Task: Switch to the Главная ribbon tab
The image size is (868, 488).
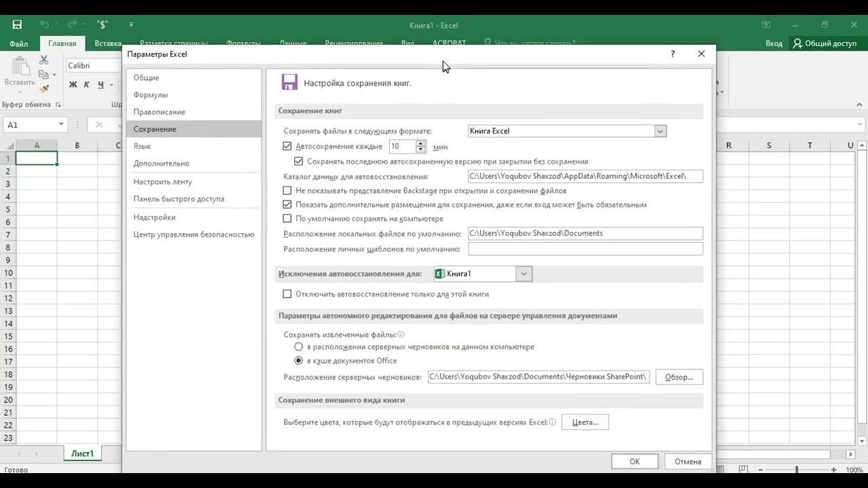Action: 62,43
